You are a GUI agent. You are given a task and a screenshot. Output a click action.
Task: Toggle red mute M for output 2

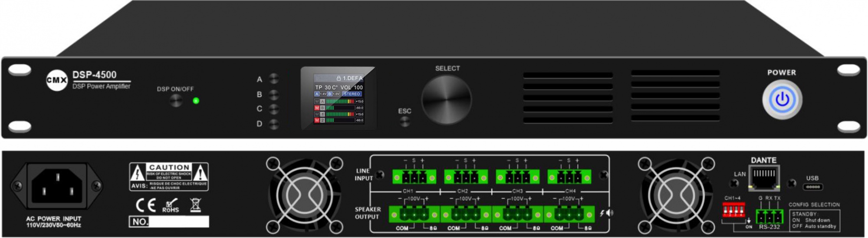click(x=317, y=120)
